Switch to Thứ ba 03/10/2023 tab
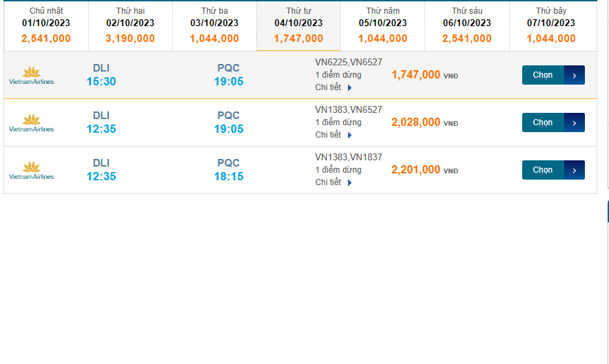Image resolution: width=609 pixels, height=364 pixels. tap(214, 25)
